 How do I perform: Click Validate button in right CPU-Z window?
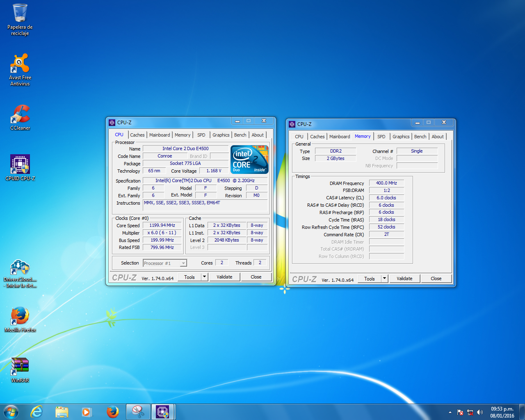pos(404,279)
